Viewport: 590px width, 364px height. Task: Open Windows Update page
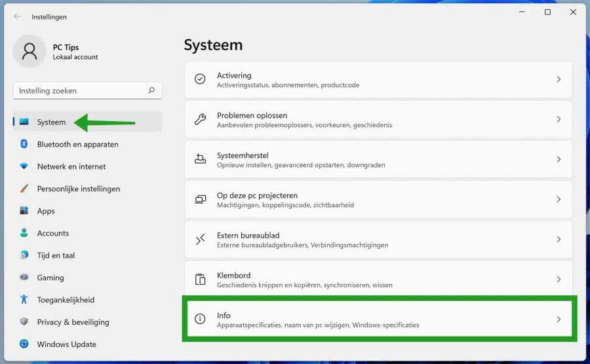[x=87, y=344]
